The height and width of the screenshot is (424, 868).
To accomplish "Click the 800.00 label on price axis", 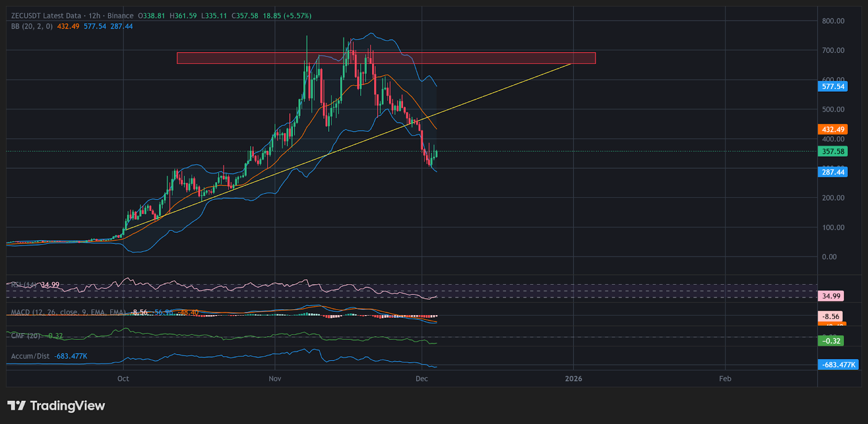I will pyautogui.click(x=833, y=21).
